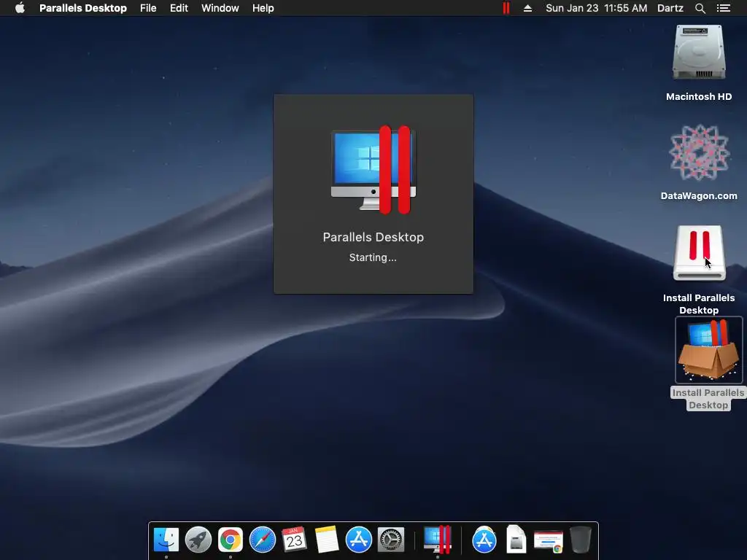Image resolution: width=747 pixels, height=560 pixels.
Task: Open Google Chrome from the Dock
Action: pos(230,540)
